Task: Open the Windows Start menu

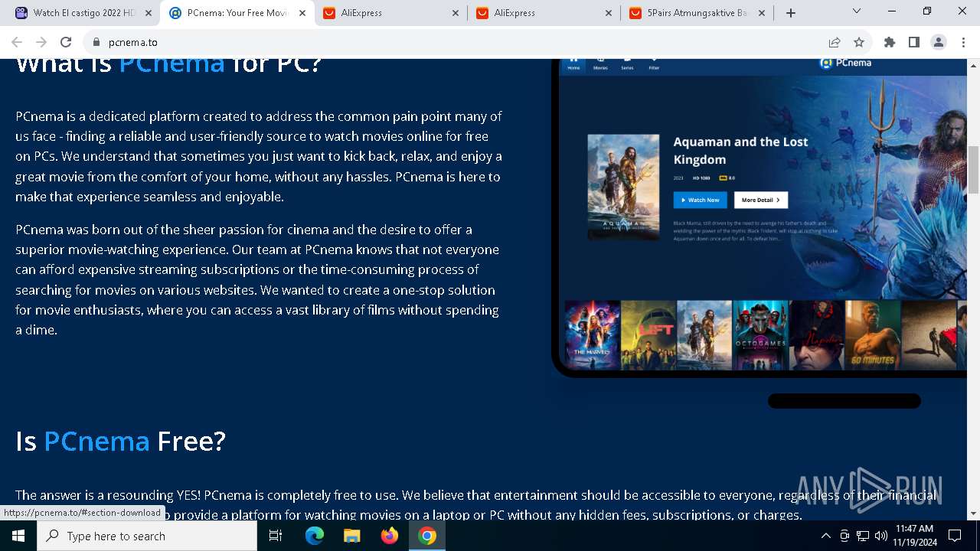Action: pos(18,536)
